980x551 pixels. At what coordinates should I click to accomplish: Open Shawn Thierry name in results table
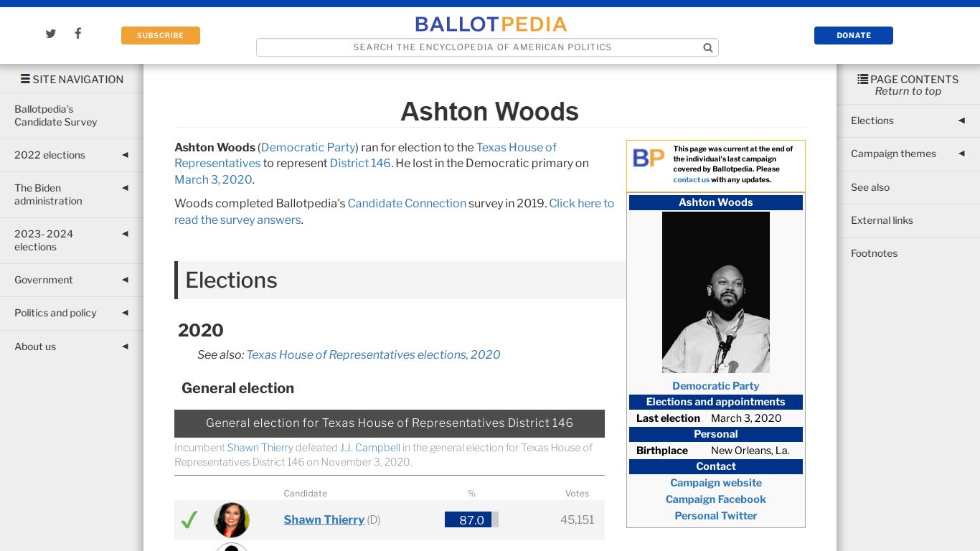pyautogui.click(x=324, y=519)
